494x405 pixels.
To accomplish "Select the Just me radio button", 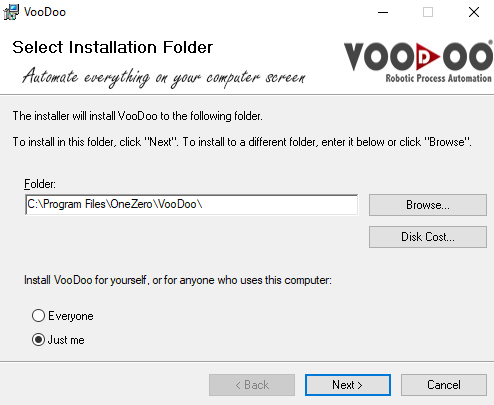I will [38, 340].
